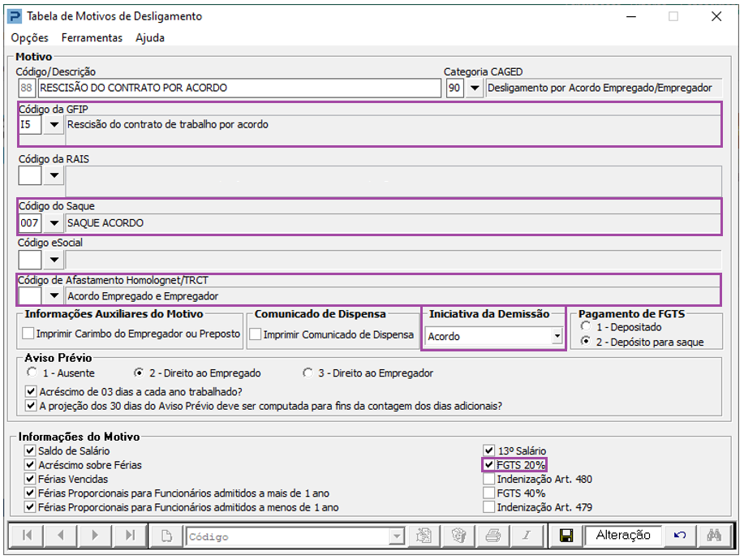Expand Código do Saque dropdown
Screen dimensions: 744x560
[54, 223]
